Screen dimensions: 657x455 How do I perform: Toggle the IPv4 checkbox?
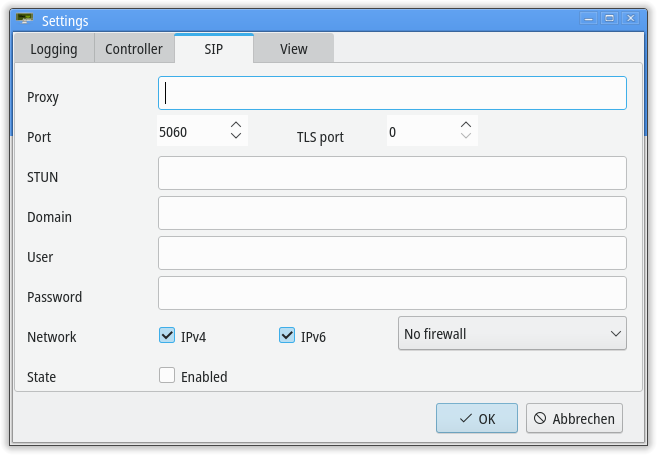click(167, 335)
